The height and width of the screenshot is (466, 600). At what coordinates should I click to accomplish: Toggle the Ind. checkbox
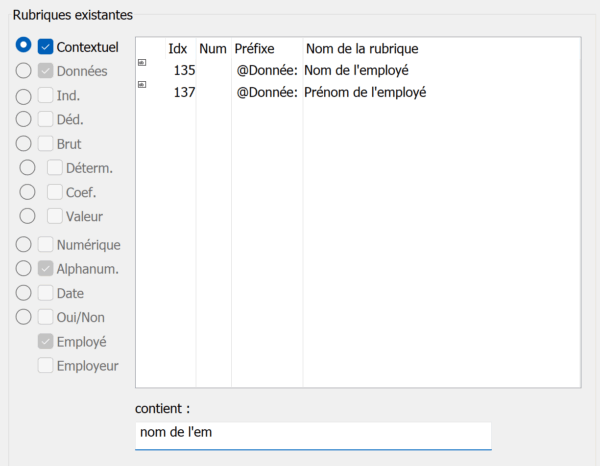[45, 95]
